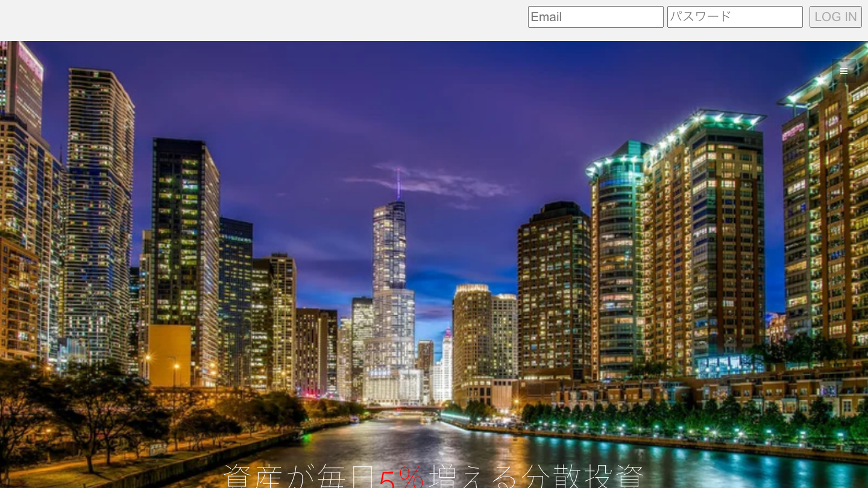Viewport: 868px width, 488px height.
Task: Open the hamburger menu icon
Action: click(844, 71)
